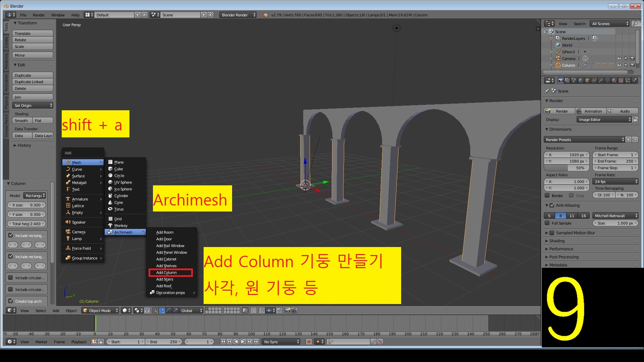Viewport: 644px width, 362px height.
Task: Toggle proportional editing circle icon
Action: (254, 311)
